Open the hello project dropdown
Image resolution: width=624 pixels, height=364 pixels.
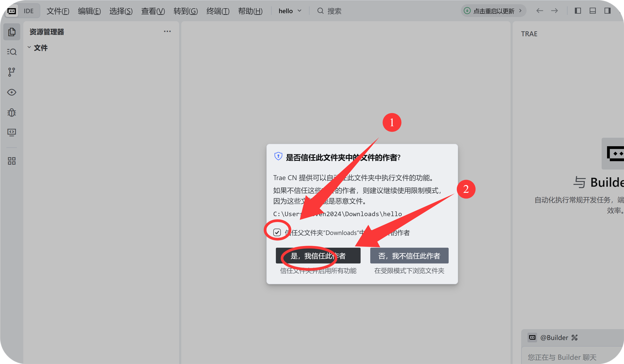[290, 11]
